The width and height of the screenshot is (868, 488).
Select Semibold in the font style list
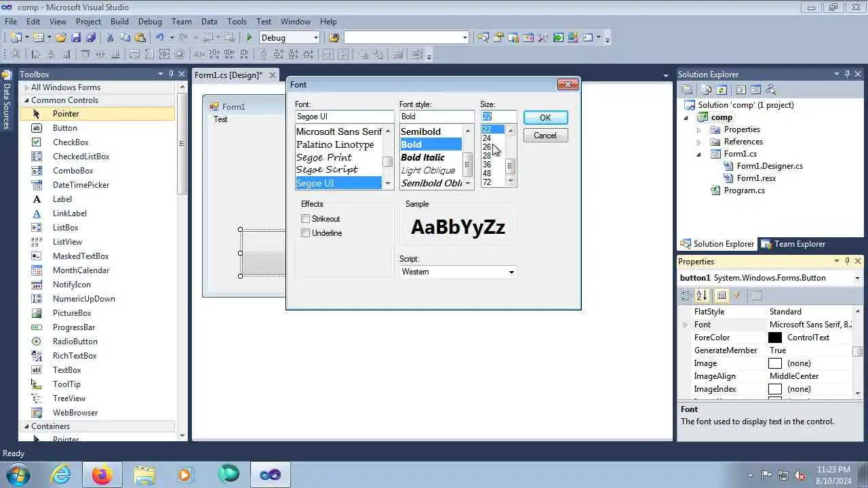431,131
